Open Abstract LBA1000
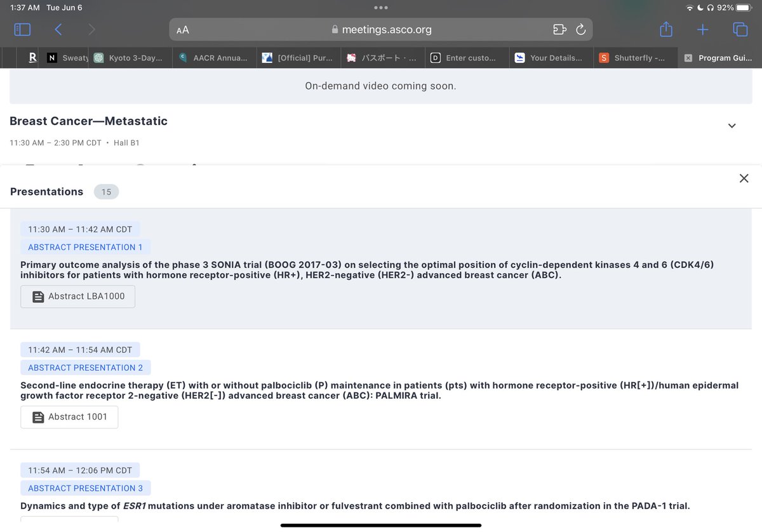Viewport: 762px width, 532px height. click(77, 296)
